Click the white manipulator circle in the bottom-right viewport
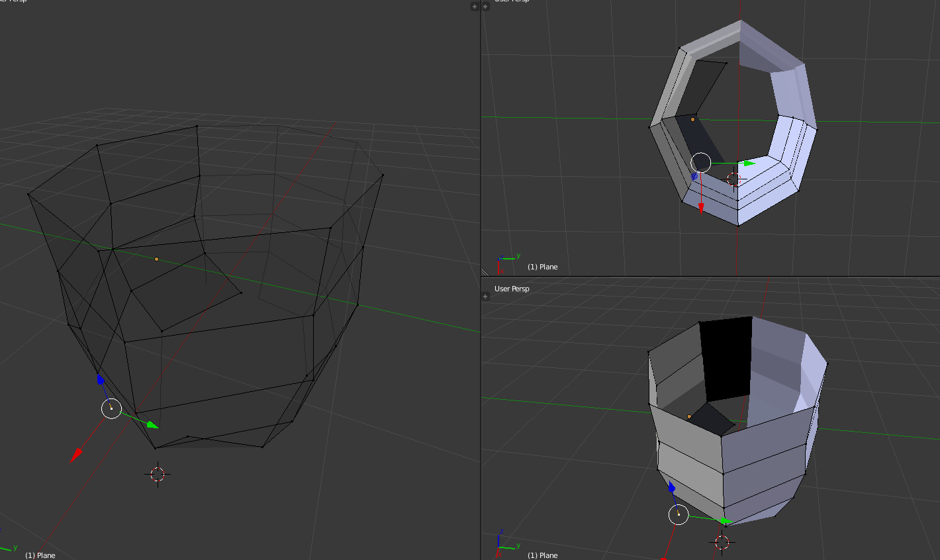This screenshot has width=940, height=560. point(679,514)
